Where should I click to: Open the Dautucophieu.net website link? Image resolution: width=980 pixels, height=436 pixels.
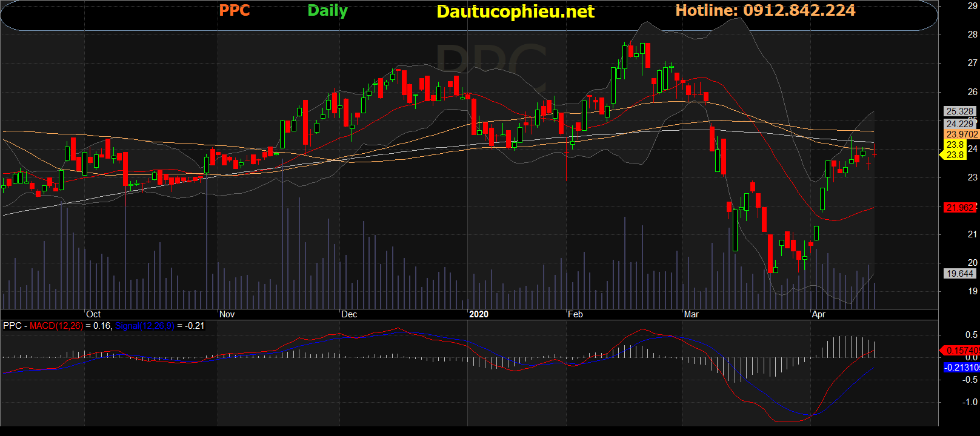(515, 12)
